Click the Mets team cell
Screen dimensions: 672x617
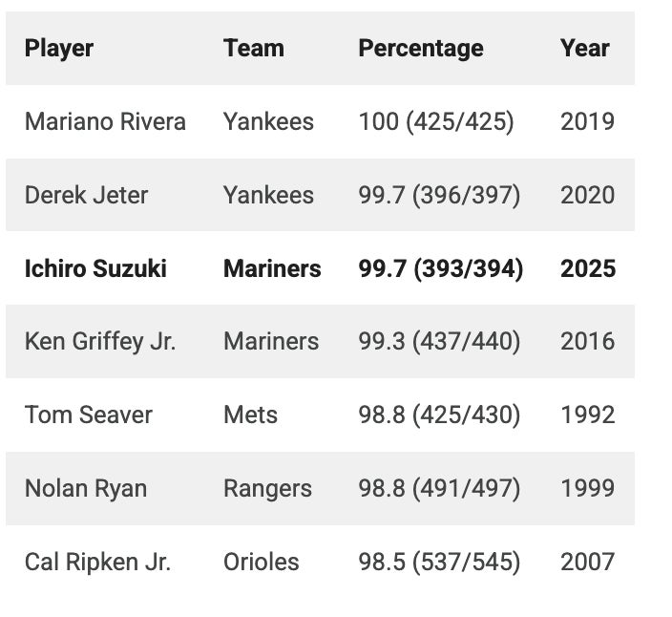[x=250, y=415]
